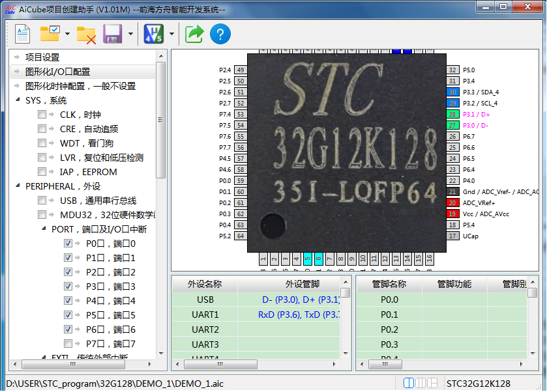
Task: Click the purple save floppy icon
Action: (112, 34)
